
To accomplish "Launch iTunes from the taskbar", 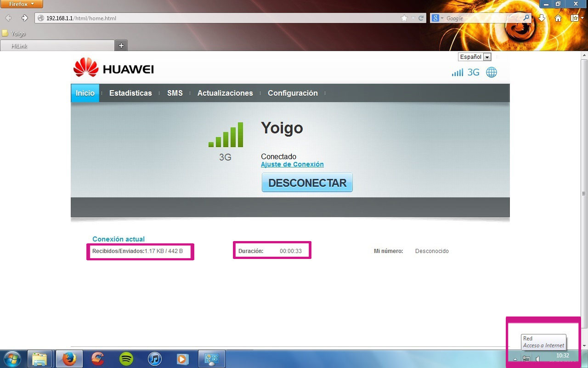I will click(155, 359).
